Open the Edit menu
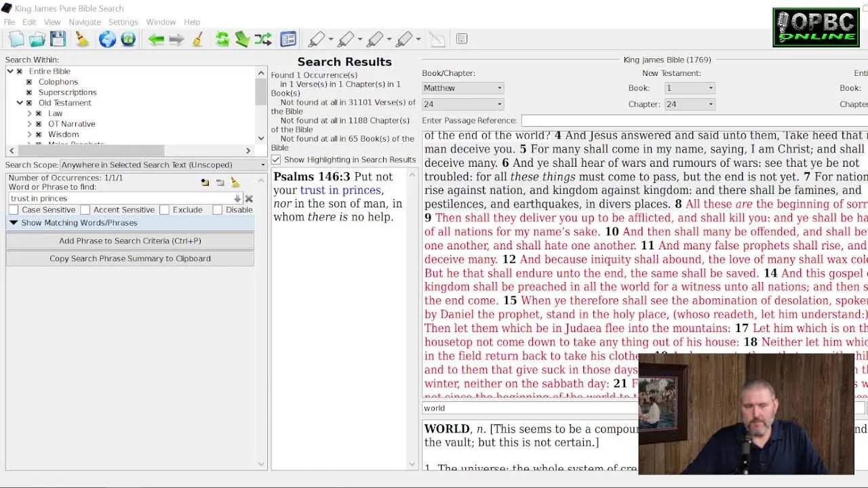Image resolution: width=868 pixels, height=488 pixels. 29,22
